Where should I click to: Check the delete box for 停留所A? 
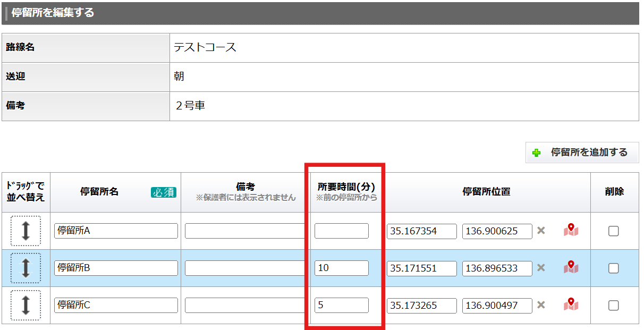614,231
